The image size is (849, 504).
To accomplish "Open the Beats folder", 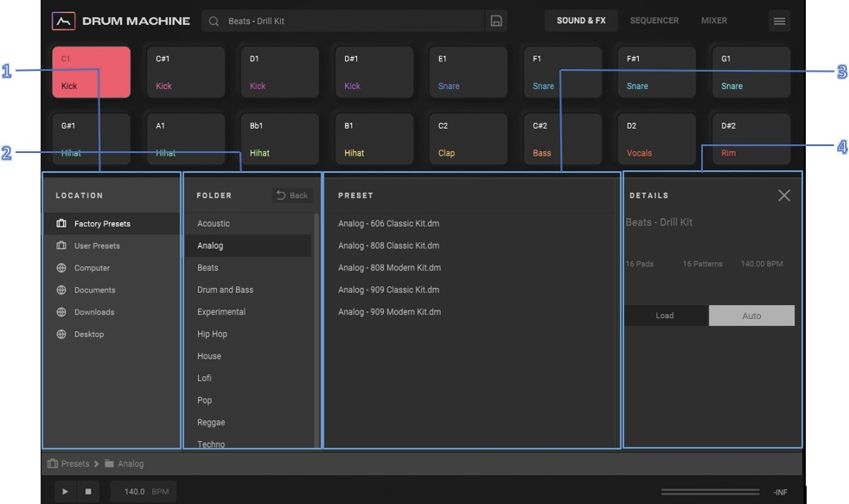I will 207,268.
